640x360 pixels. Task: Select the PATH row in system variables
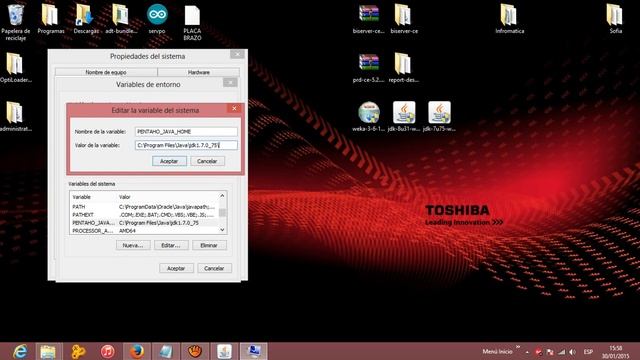point(144,207)
